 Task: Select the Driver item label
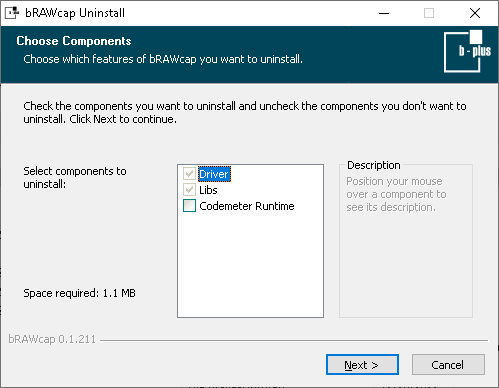pyautogui.click(x=214, y=174)
